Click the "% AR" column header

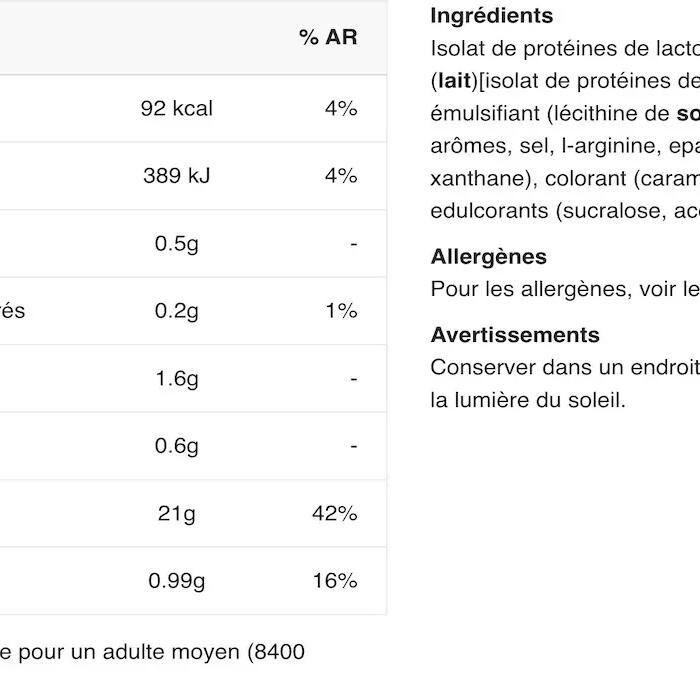pos(327,38)
